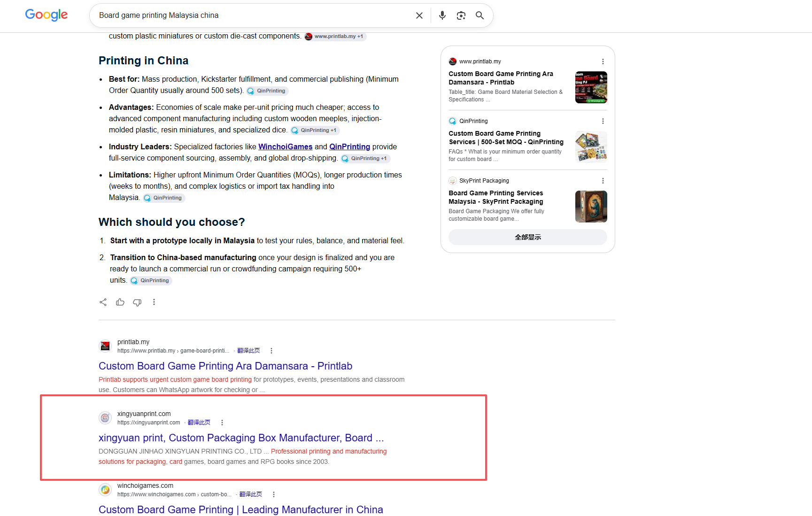812x516 pixels.
Task: Open QinPrinting chip after Best for bullet
Action: pos(267,91)
